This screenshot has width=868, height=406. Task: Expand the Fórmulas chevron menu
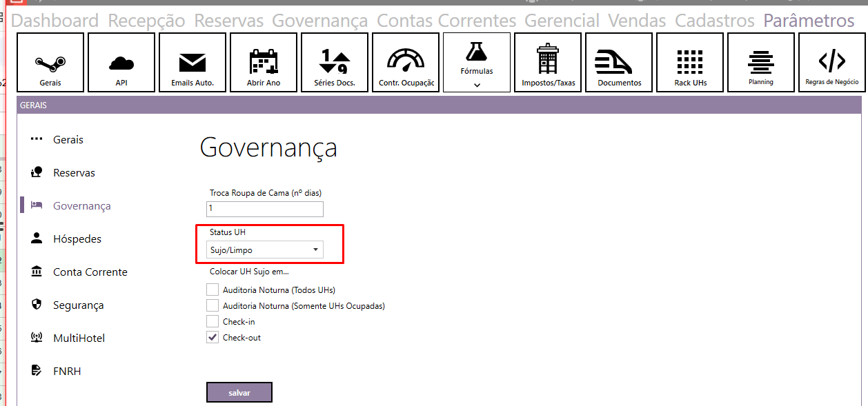coord(477,85)
